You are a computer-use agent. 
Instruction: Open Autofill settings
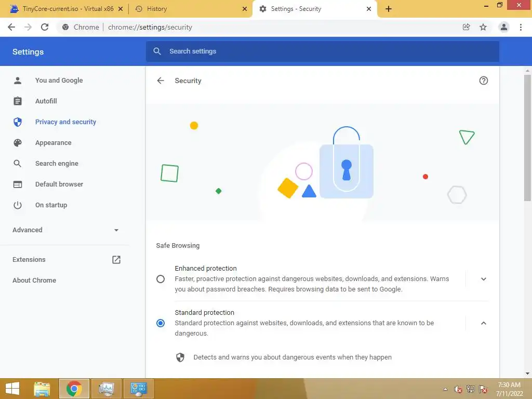46,101
